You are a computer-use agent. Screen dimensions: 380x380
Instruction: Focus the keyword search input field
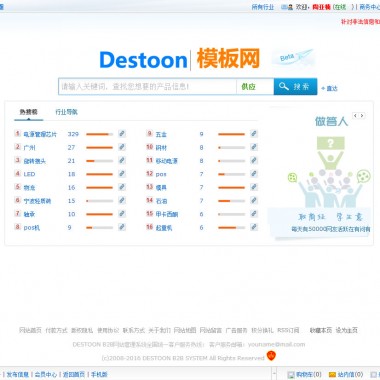(147, 87)
